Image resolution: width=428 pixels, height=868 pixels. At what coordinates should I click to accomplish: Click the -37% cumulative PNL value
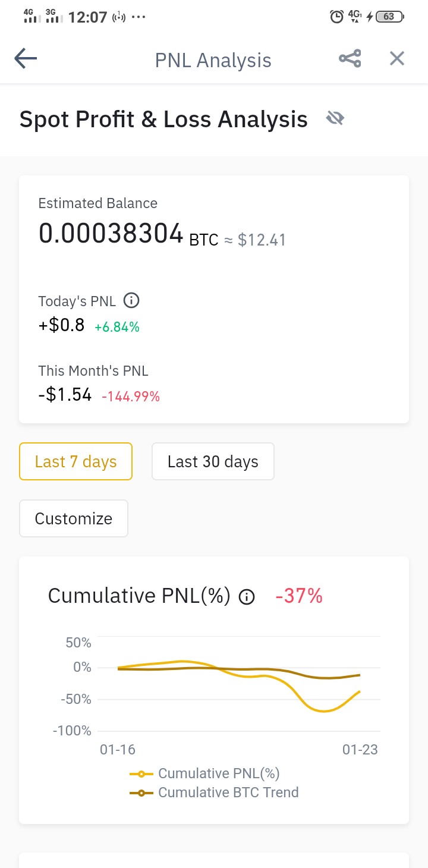coord(299,596)
